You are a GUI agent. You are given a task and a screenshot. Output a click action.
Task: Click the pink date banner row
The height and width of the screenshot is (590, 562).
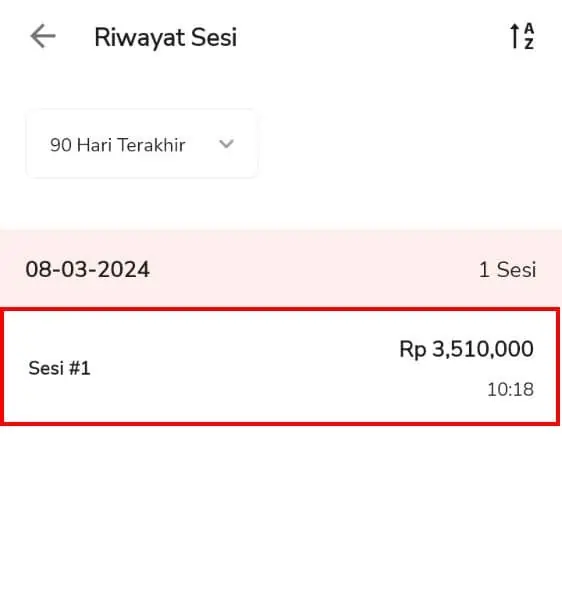coord(281,269)
